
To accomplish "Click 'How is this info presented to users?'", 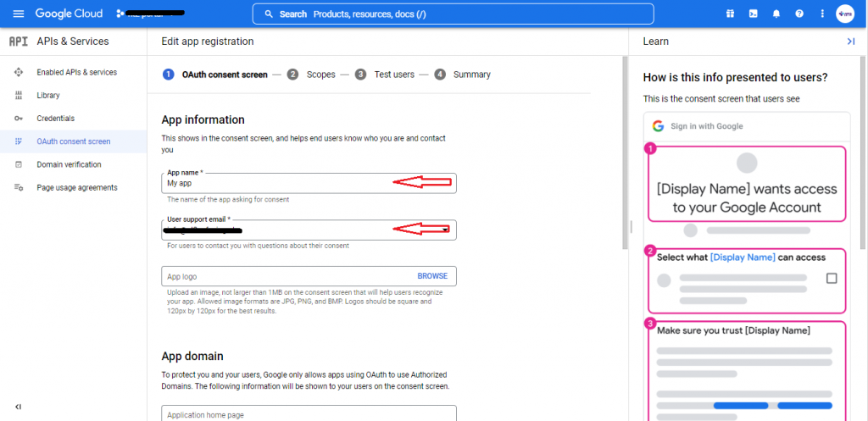I will click(735, 78).
